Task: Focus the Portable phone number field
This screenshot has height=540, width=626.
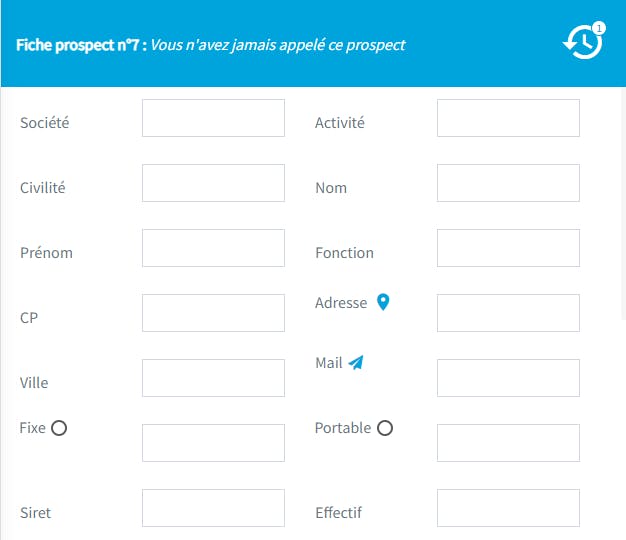Action: [508, 443]
